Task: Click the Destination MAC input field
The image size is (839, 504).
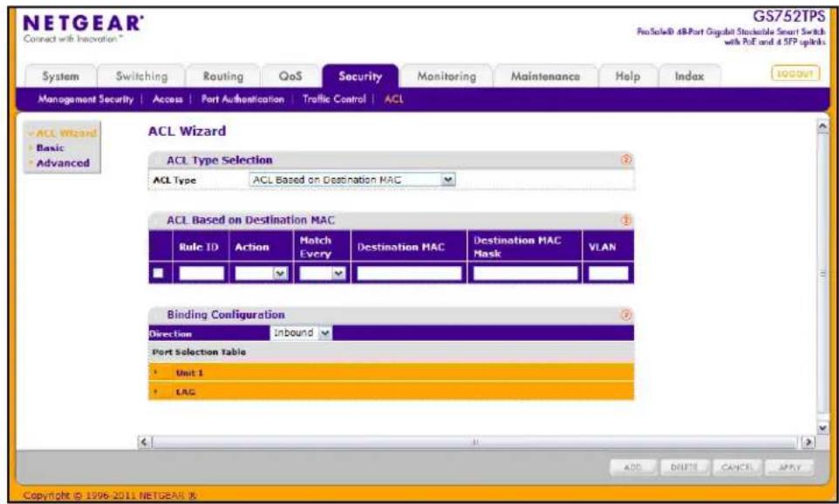Action: coord(409,274)
